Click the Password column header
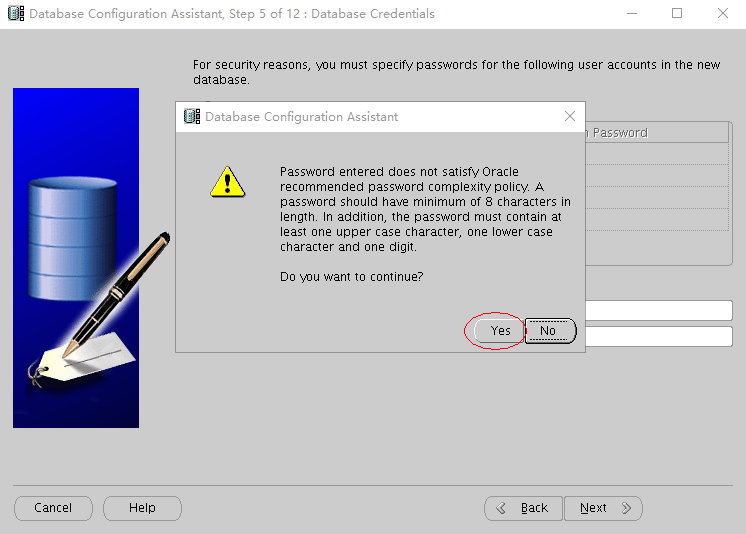 click(657, 133)
